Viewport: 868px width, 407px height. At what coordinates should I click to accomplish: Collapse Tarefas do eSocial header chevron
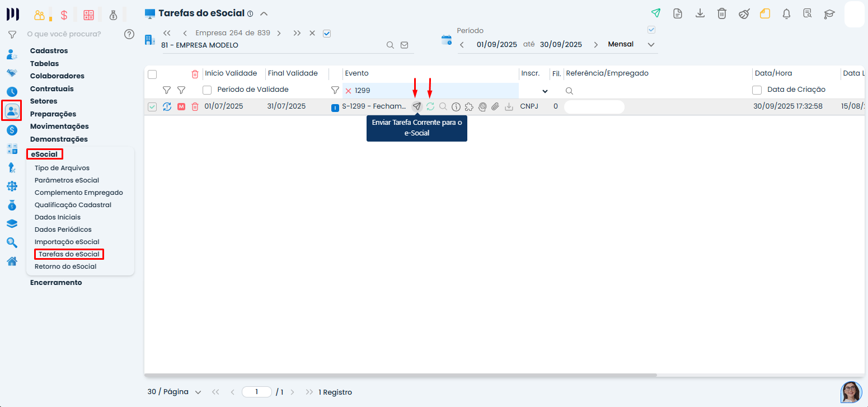[264, 13]
